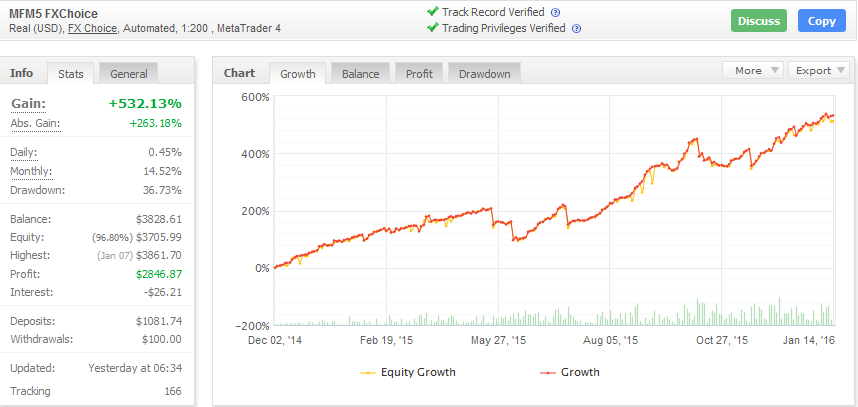
Task: Click the blue Copy button
Action: click(822, 21)
